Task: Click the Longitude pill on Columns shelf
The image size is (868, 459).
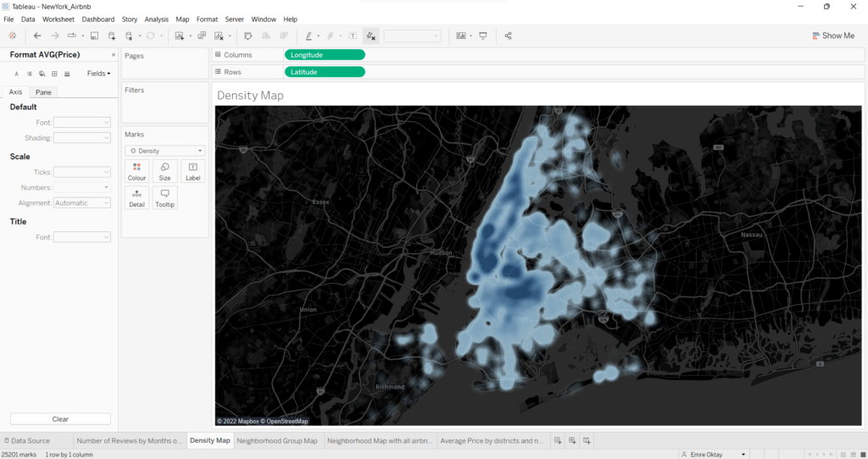Action: click(x=325, y=55)
